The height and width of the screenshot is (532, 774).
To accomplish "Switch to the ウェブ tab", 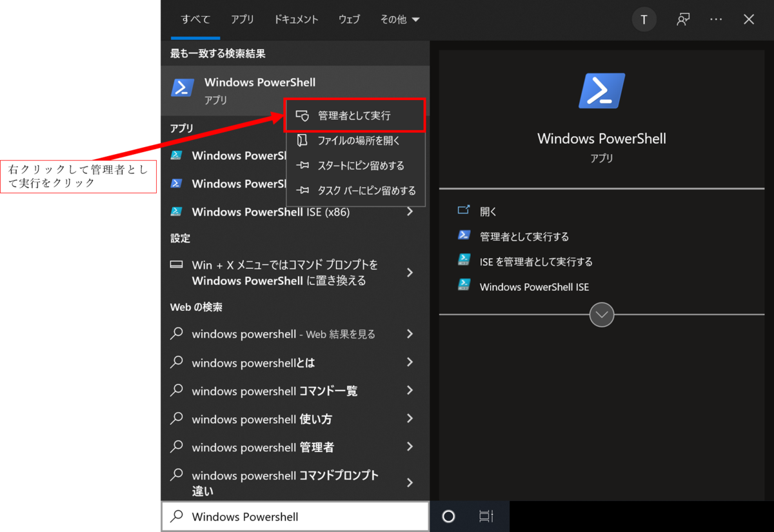I will (x=349, y=20).
